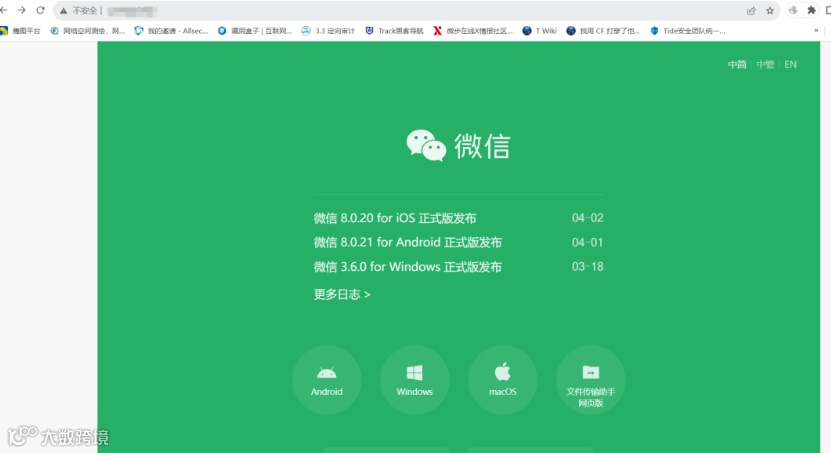Download WeChat for Android
This screenshot has width=831, height=453.
click(x=326, y=380)
